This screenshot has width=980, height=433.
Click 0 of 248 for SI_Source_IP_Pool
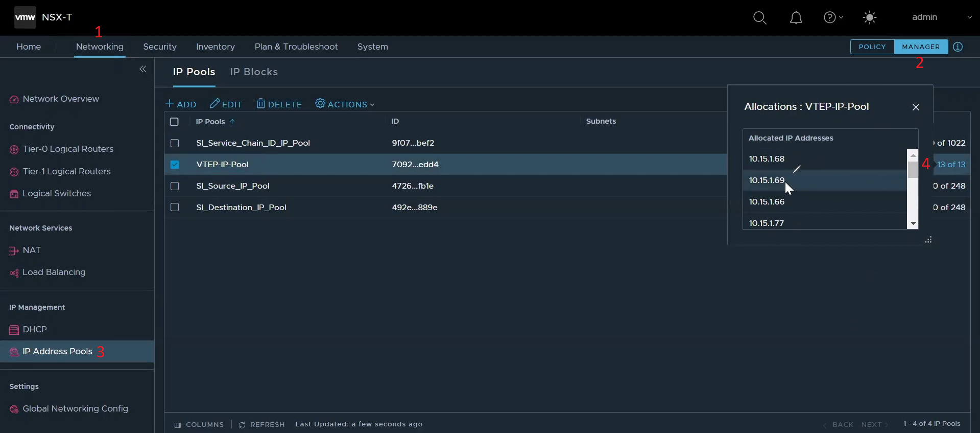[949, 186]
